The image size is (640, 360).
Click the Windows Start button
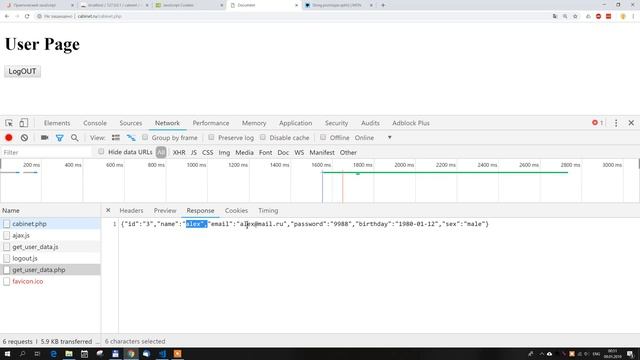7,354
